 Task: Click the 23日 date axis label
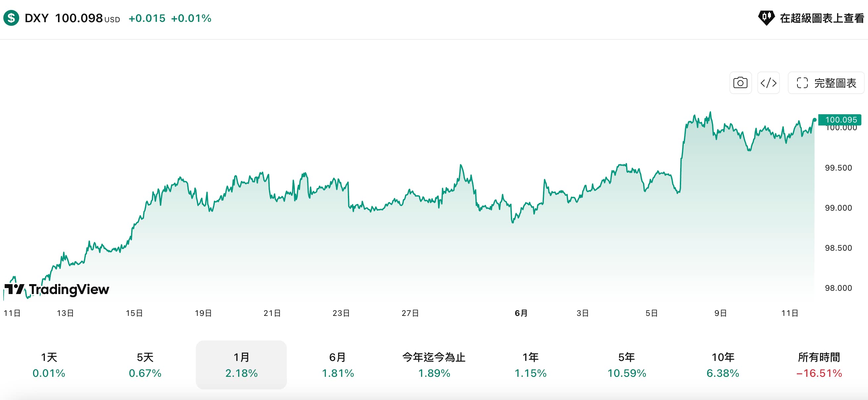[341, 313]
